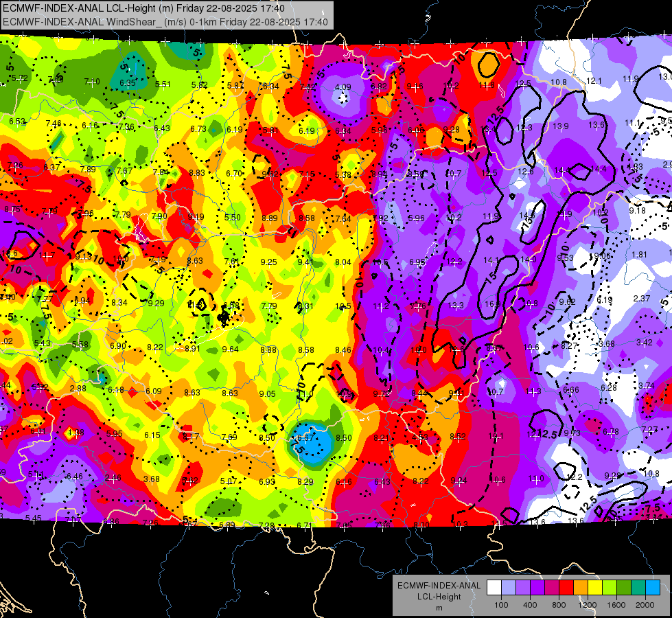Click the wind shear value 16.9
This screenshot has width=672, height=618.
click(x=492, y=304)
